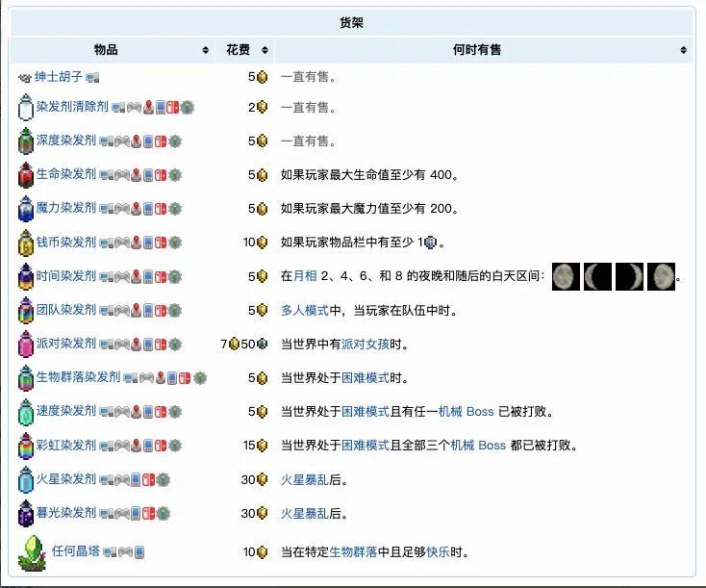Click the 染发剂清除剂 bottle icon
This screenshot has width=706, height=588.
25,108
